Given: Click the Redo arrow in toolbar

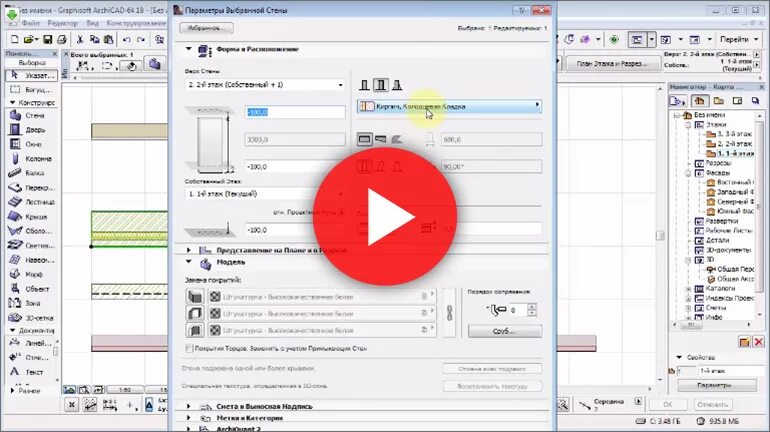Looking at the screenshot, I should (141, 39).
